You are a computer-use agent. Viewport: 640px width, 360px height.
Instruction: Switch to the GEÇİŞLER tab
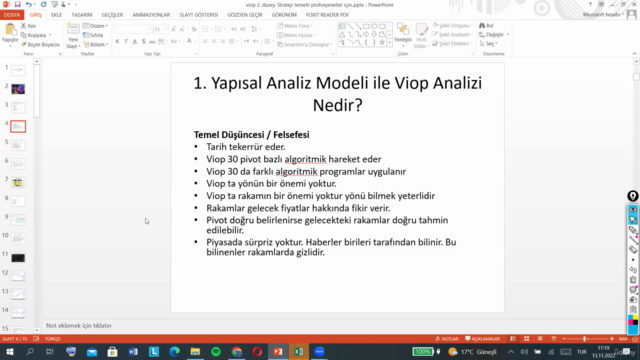pyautogui.click(x=112, y=15)
